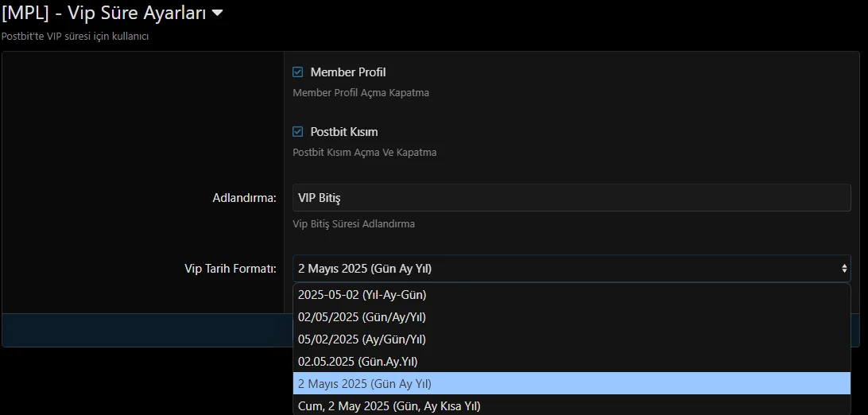
Task: Click the Member Profil label text
Action: [x=348, y=72]
